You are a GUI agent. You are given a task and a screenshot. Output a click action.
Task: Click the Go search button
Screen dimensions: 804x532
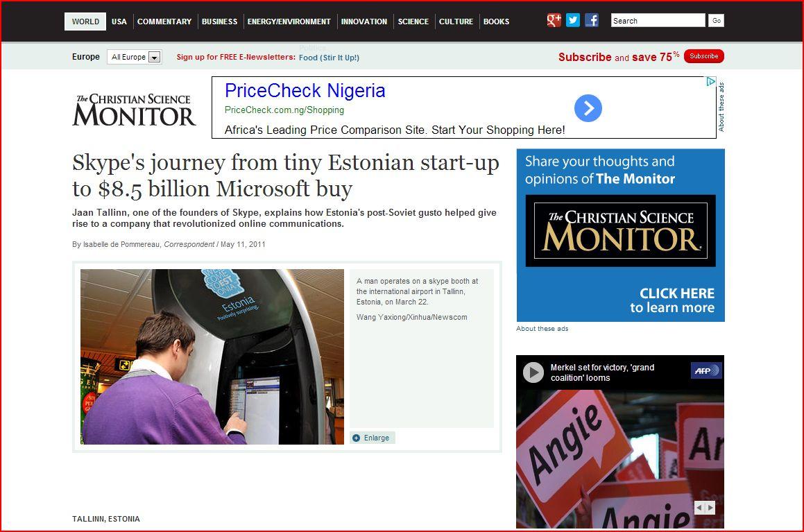[x=717, y=21]
